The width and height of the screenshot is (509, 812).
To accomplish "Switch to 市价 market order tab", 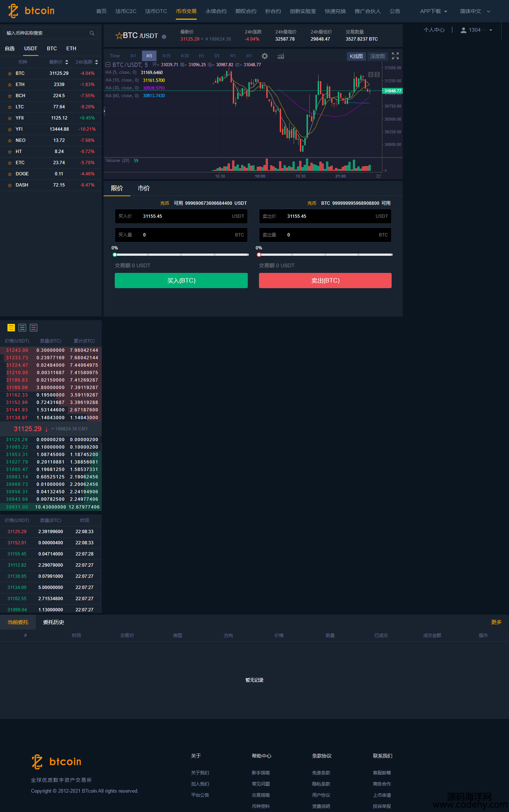I will point(144,188).
